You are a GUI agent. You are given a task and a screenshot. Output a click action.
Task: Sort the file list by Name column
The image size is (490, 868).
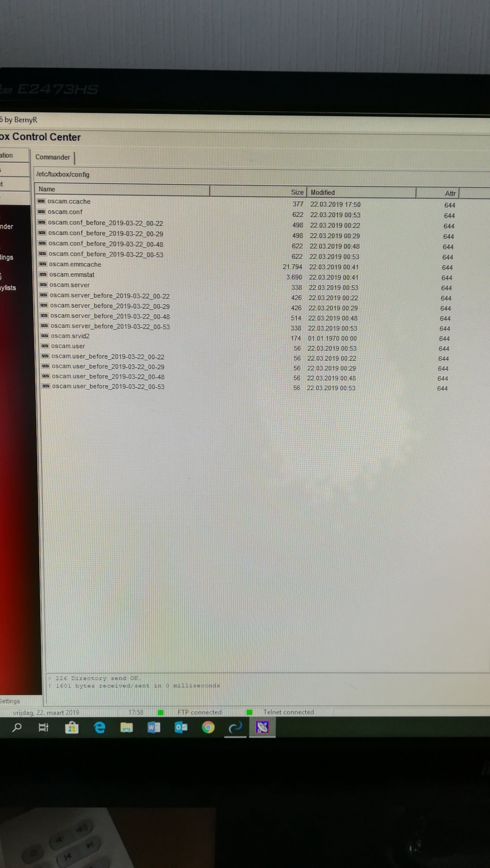coord(122,189)
